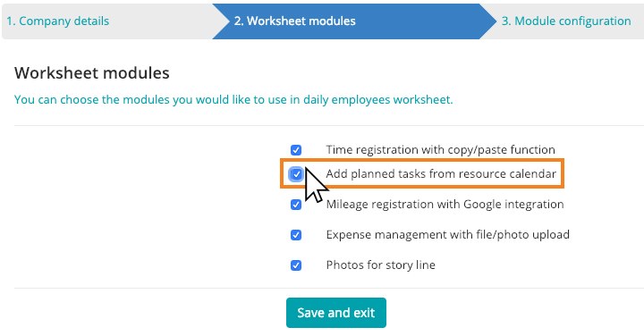Screen dimensions: 644x336
Task: Open the Module configuration step
Action: click(566, 21)
